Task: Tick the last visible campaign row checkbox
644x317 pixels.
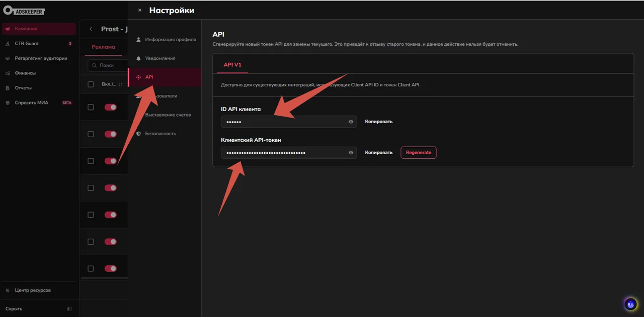Action: [x=91, y=268]
